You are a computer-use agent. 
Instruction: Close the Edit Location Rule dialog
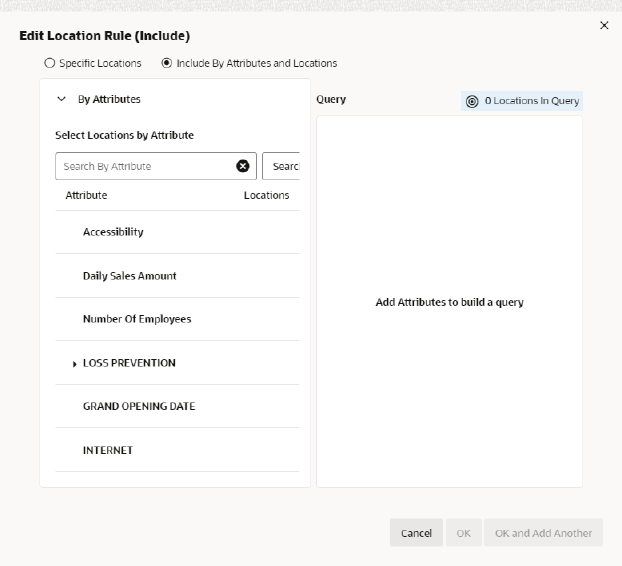[604, 25]
